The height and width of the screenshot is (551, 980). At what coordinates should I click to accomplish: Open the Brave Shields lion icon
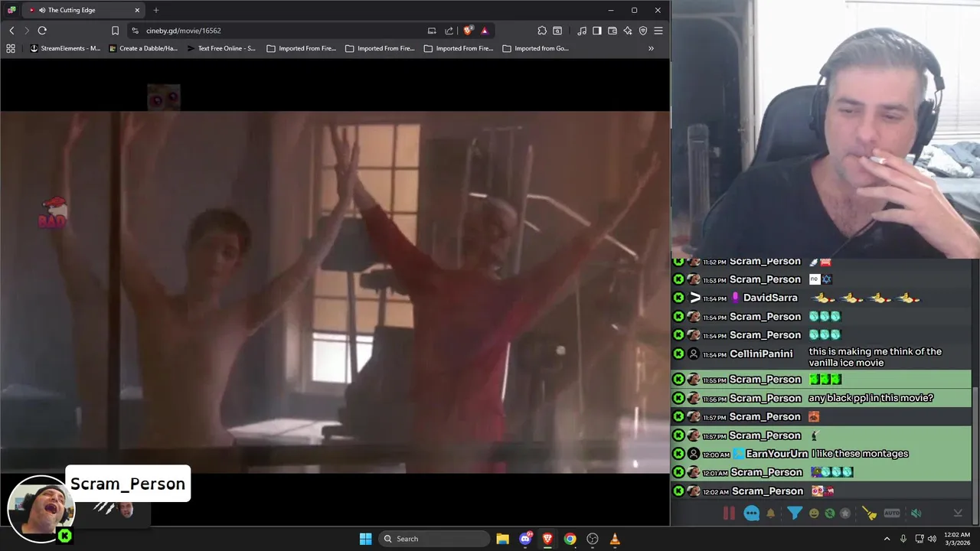point(468,31)
